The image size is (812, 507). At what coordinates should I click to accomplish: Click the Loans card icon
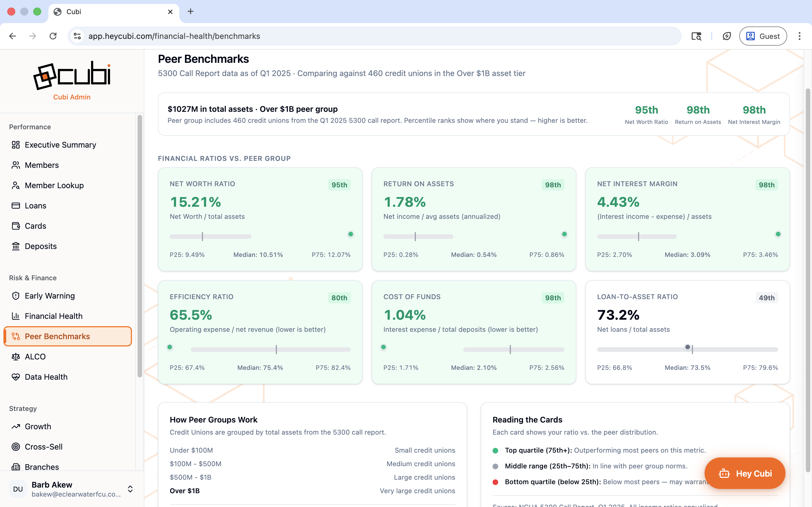tap(16, 206)
